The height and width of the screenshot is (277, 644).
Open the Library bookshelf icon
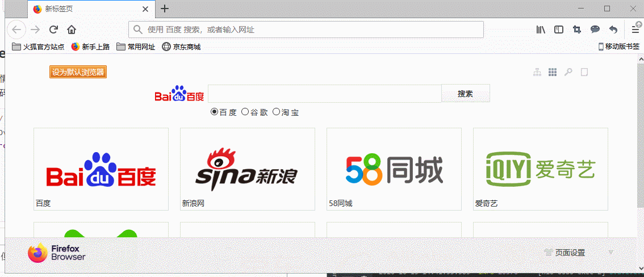[x=541, y=30]
